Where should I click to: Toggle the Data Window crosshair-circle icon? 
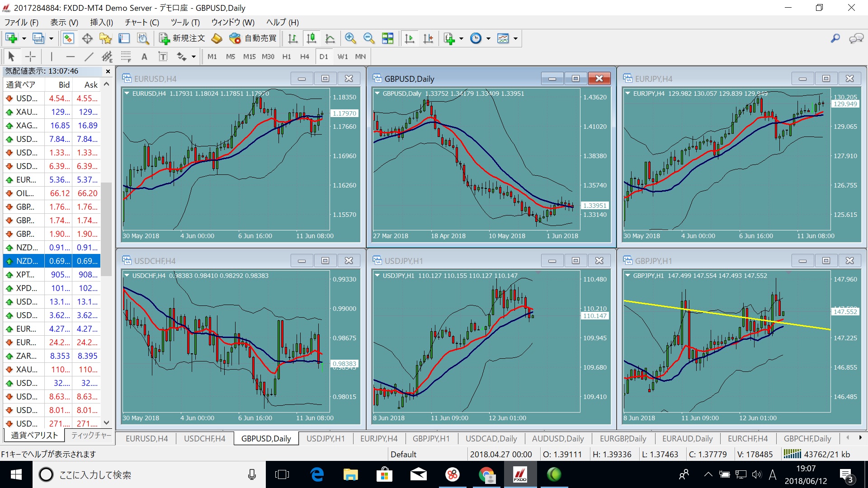coord(87,38)
